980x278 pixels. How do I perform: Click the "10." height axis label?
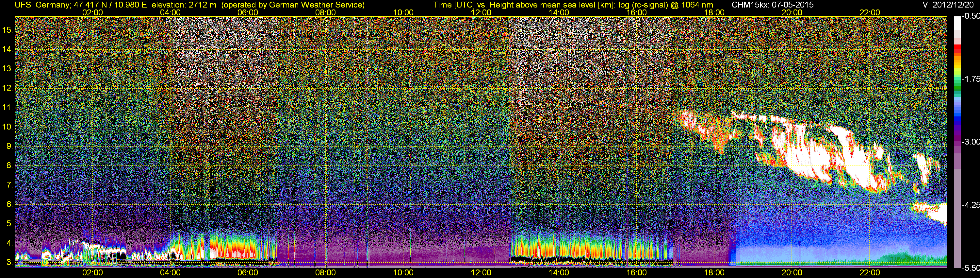(8, 127)
